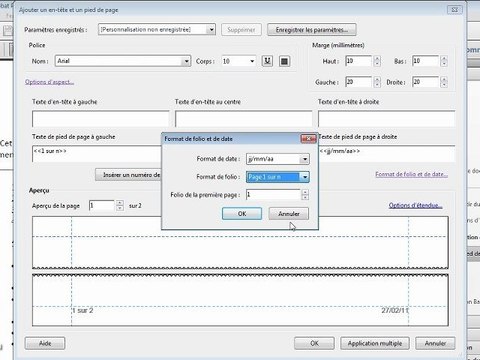This screenshot has height=360, width=480.
Task: Adjust the preview page stepper
Action: (120, 206)
